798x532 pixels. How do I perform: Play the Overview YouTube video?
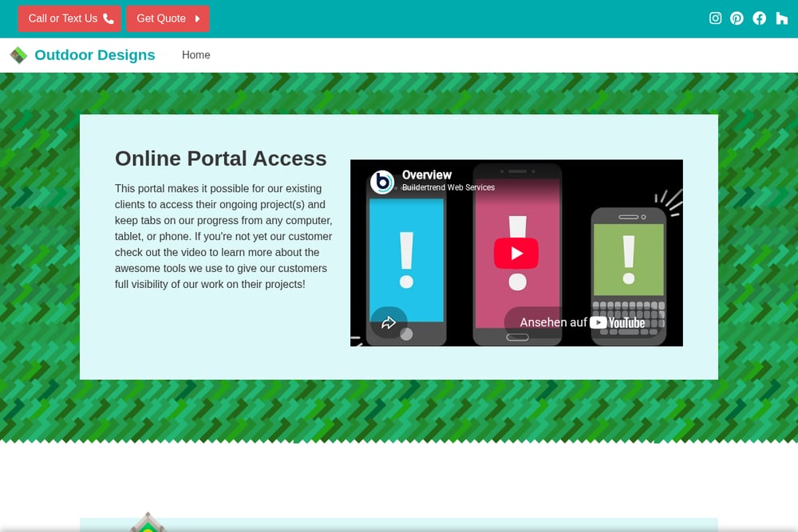click(x=516, y=254)
